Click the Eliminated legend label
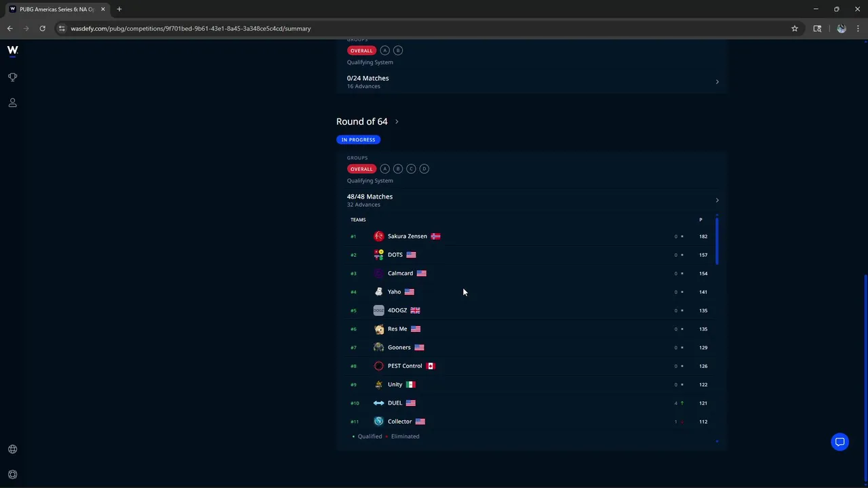Viewport: 868px width, 488px height. (x=405, y=436)
